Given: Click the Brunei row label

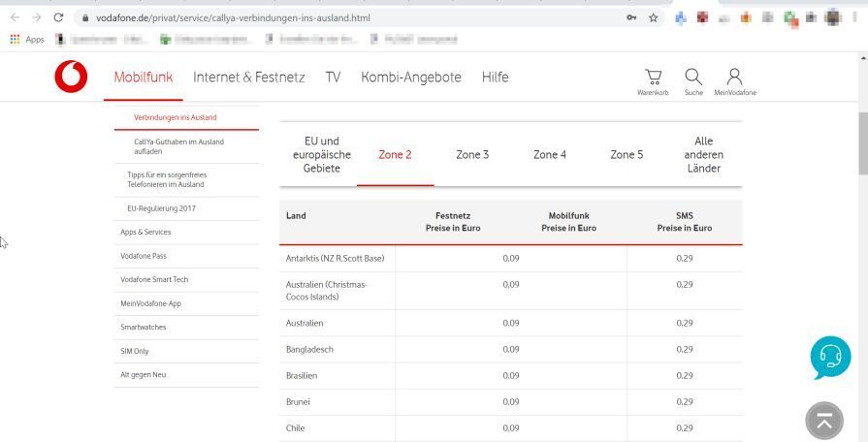Looking at the screenshot, I should click(x=298, y=402).
